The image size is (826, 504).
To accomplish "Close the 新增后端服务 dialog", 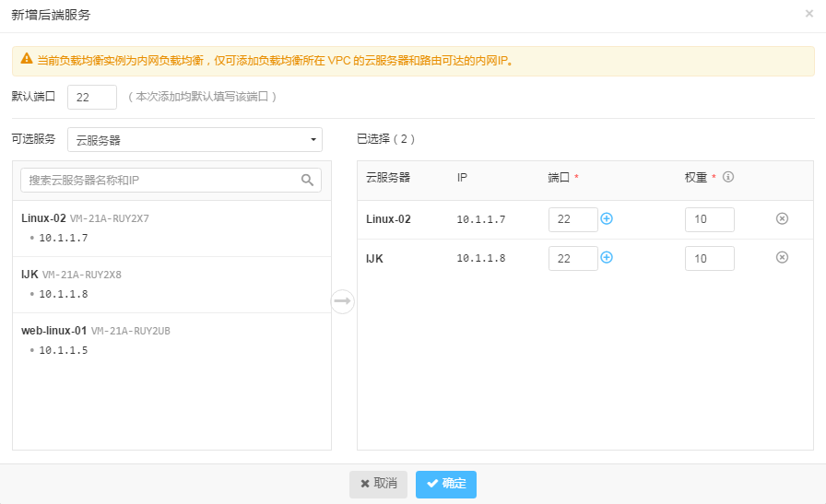I will click(809, 14).
